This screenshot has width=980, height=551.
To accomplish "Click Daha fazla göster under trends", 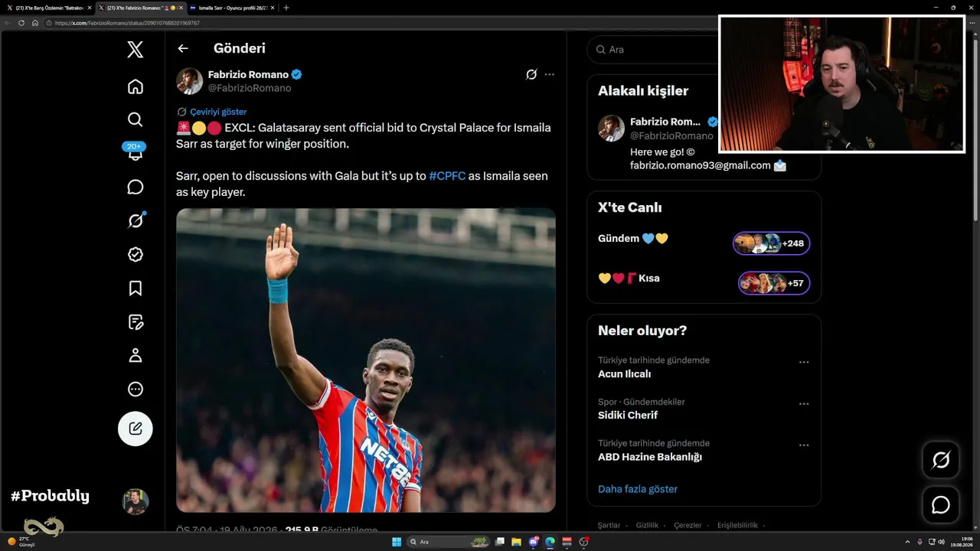I will point(638,489).
